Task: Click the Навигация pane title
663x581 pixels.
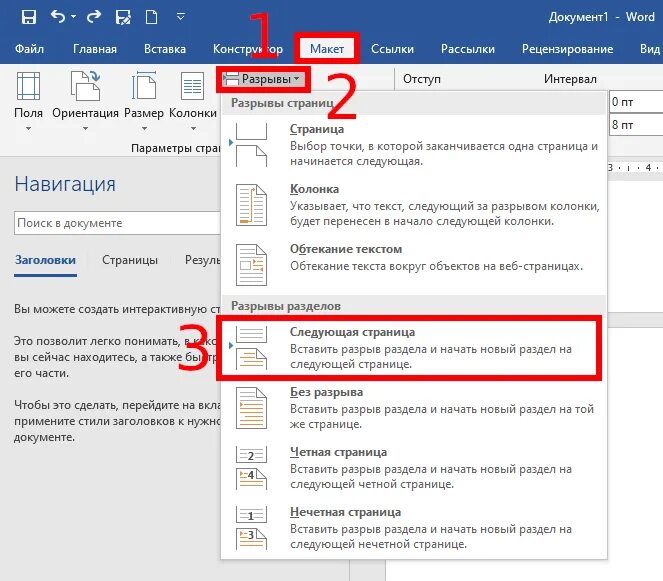Action: point(65,184)
